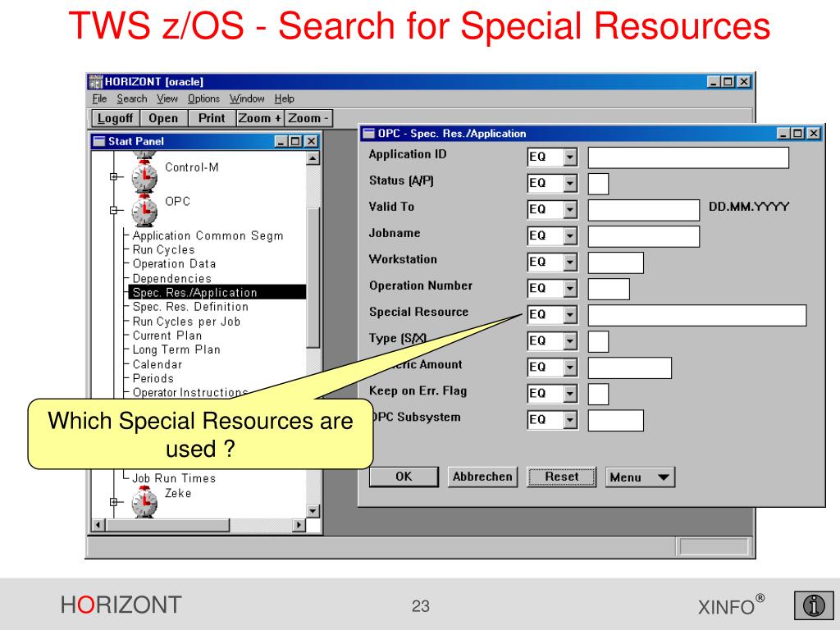Select Application Common Segm tree item
This screenshot has height=630, width=840.
208,235
